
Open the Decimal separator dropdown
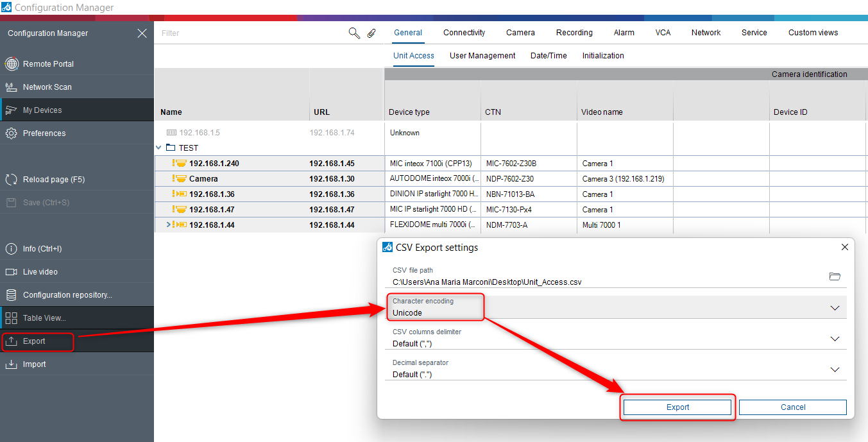tap(835, 370)
